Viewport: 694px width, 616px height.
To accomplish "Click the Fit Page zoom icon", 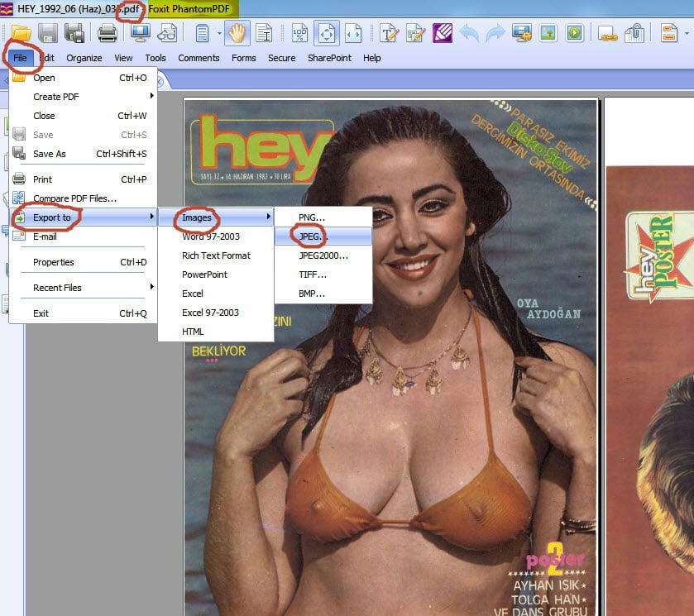I will pyautogui.click(x=326, y=33).
